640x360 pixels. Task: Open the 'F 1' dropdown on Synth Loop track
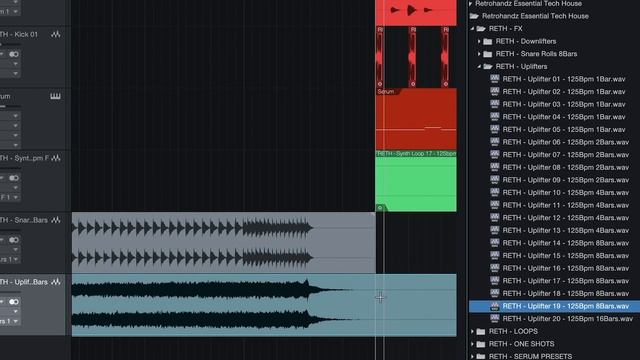(9, 198)
